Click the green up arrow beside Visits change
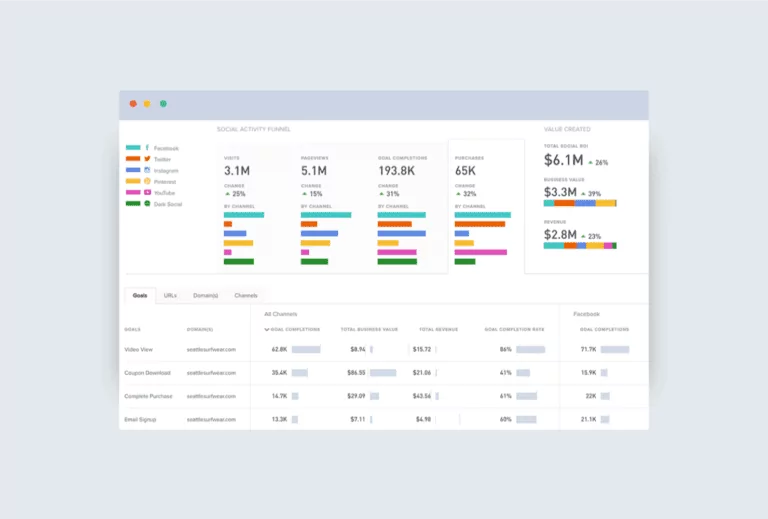 pyautogui.click(x=227, y=194)
